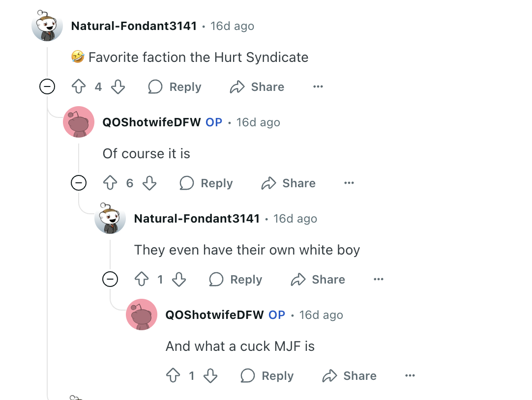Share the 'Of course it is' comment
The image size is (532, 400).
tap(289, 183)
